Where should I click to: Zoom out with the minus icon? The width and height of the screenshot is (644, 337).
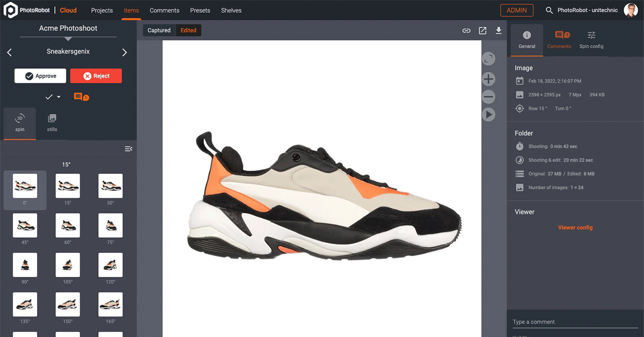pos(488,97)
